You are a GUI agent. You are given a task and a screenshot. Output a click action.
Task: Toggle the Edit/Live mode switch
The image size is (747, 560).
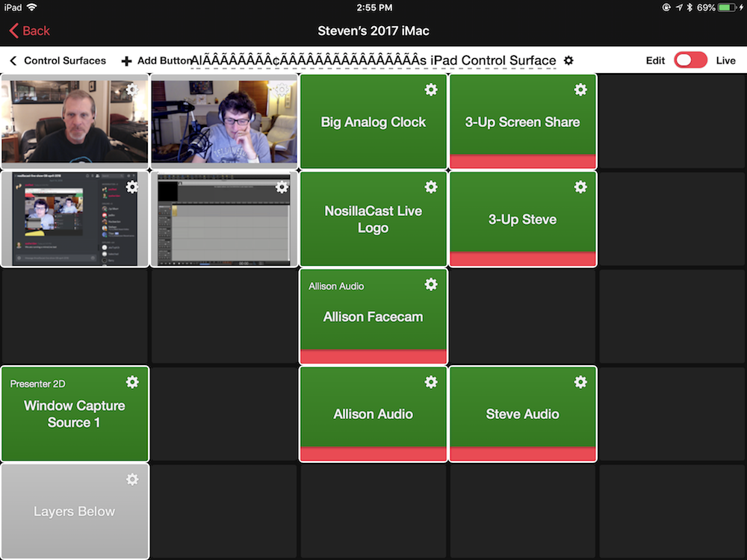click(690, 60)
